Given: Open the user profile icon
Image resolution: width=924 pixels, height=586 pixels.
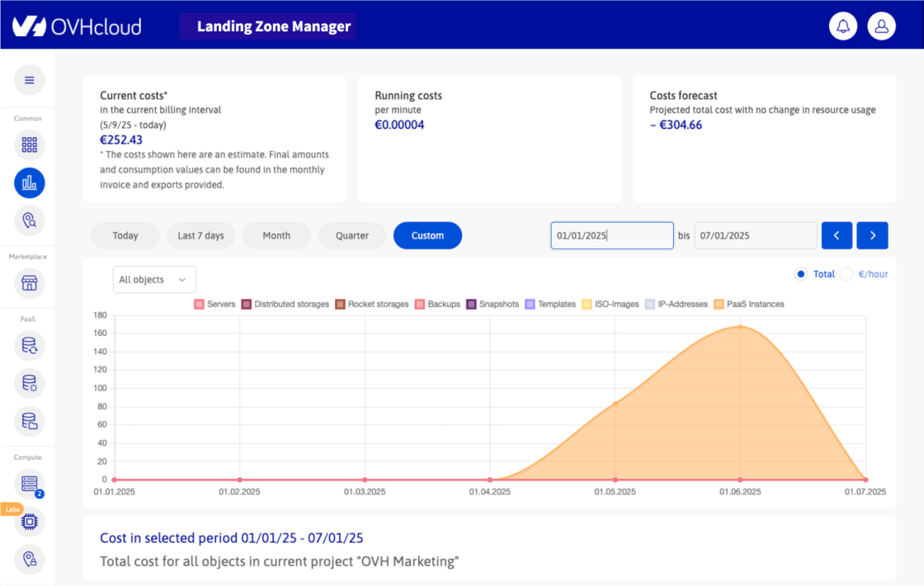Looking at the screenshot, I should coord(881,26).
